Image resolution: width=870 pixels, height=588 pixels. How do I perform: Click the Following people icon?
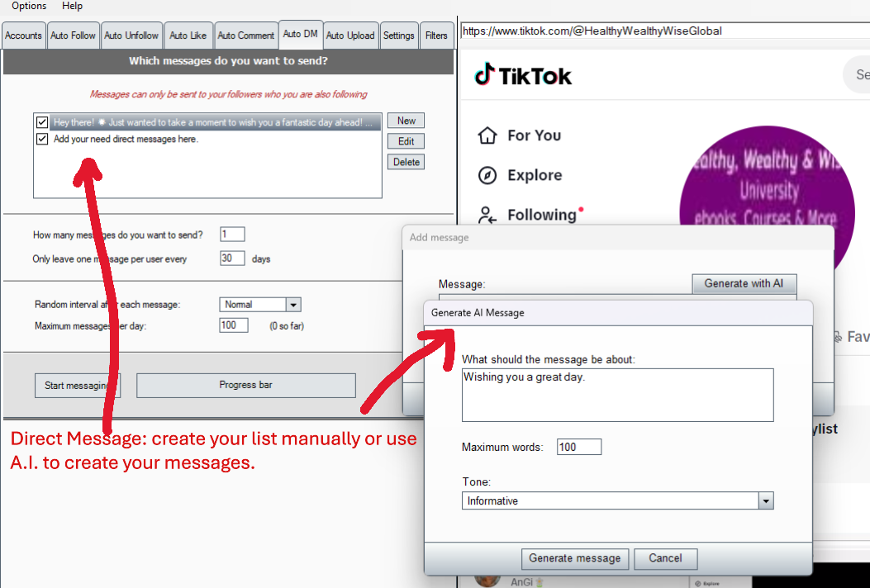click(x=487, y=215)
